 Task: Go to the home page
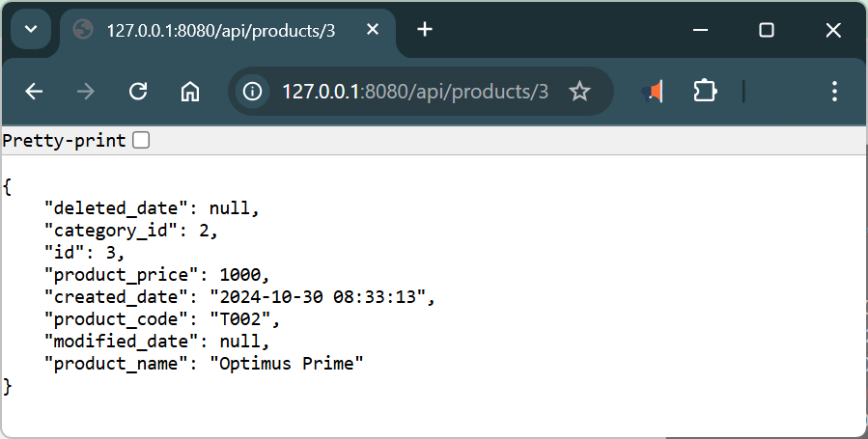[x=190, y=92]
